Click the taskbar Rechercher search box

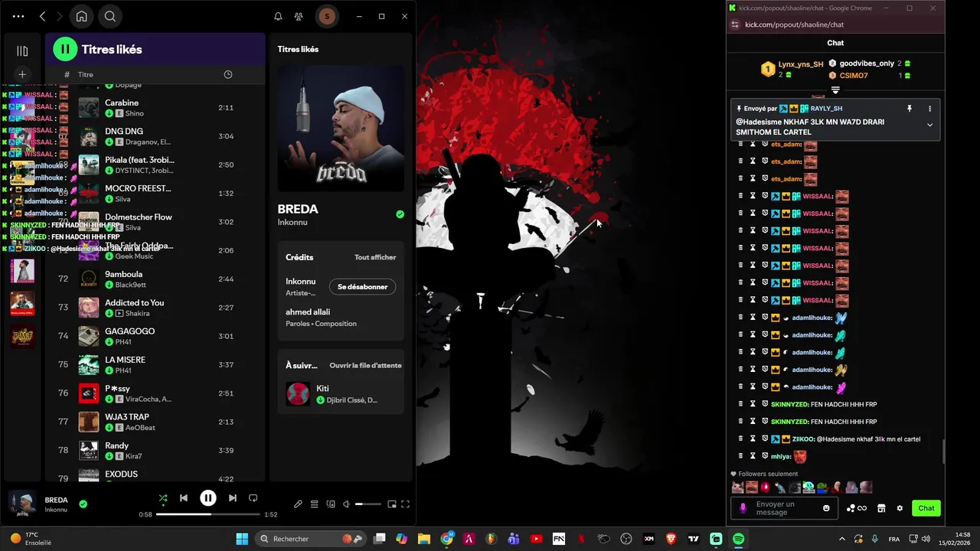310,539
